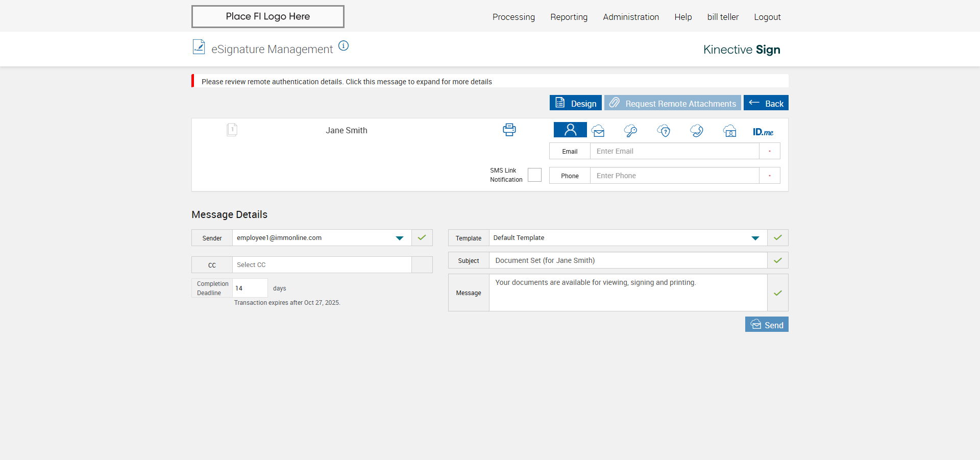Click into the Message text area
This screenshot has width=980, height=460.
(628, 293)
